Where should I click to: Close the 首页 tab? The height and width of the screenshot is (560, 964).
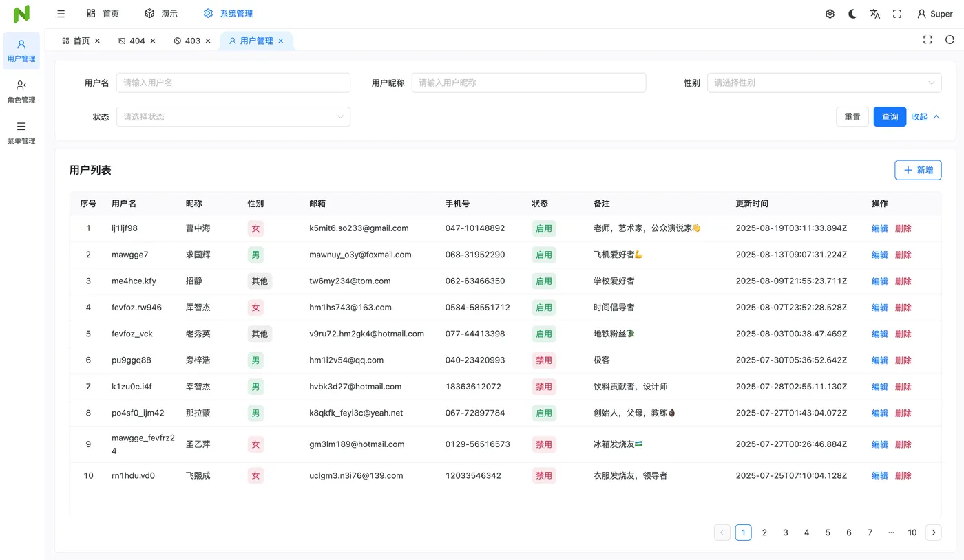click(x=97, y=41)
